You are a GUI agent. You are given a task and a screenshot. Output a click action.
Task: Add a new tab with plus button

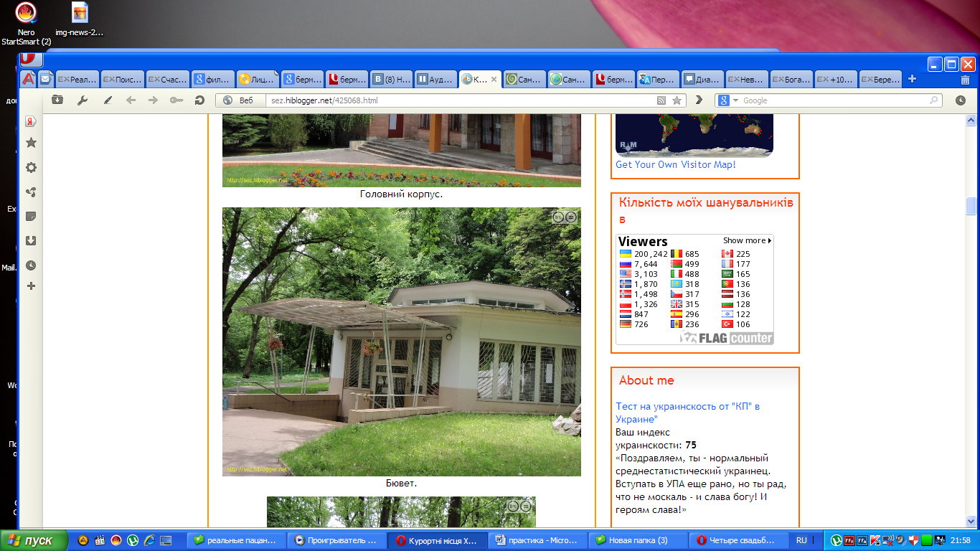tap(913, 79)
